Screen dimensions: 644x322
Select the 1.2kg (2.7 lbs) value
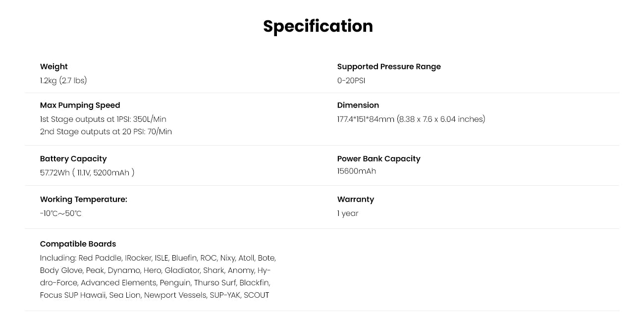(x=63, y=80)
